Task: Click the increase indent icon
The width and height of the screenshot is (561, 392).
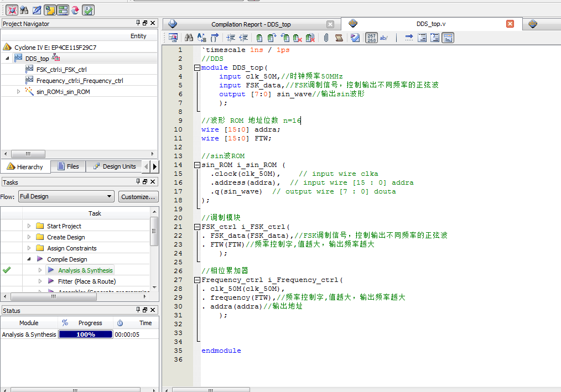Action: pyautogui.click(x=231, y=38)
